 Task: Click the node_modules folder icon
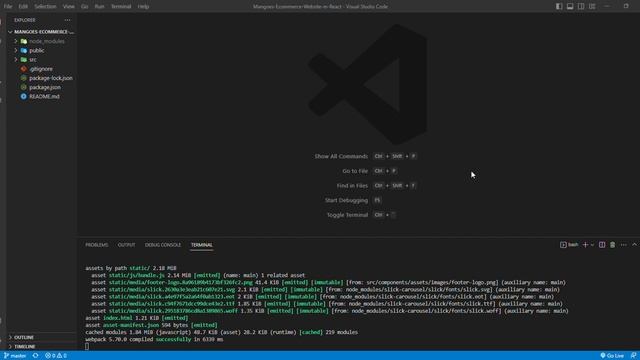point(24,41)
